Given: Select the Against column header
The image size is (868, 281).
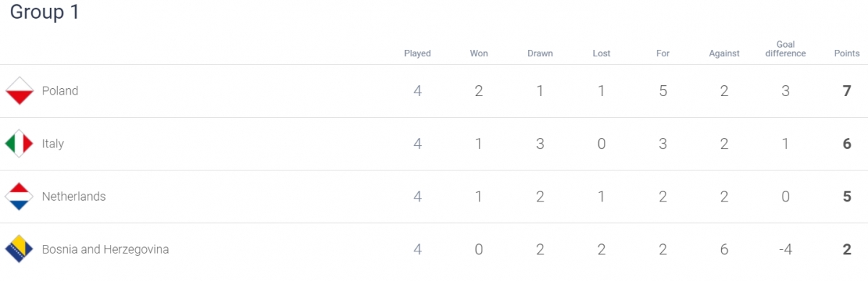Looking at the screenshot, I should point(724,53).
